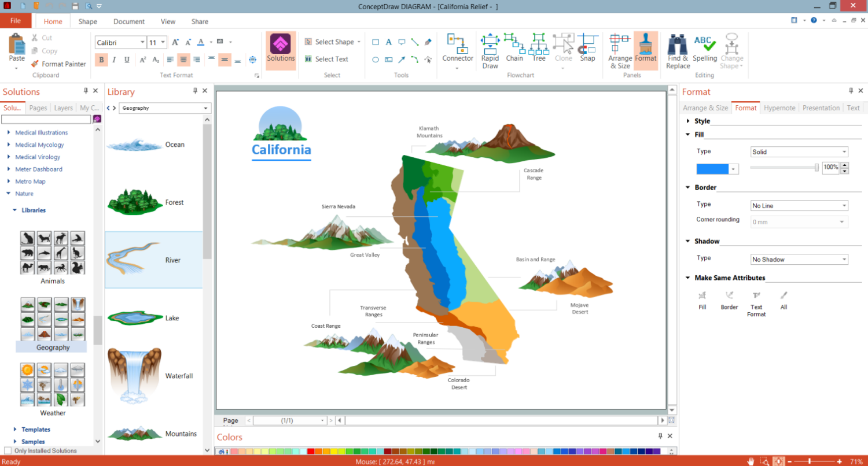868x466 pixels.
Task: Toggle the Snap option
Action: [x=587, y=47]
